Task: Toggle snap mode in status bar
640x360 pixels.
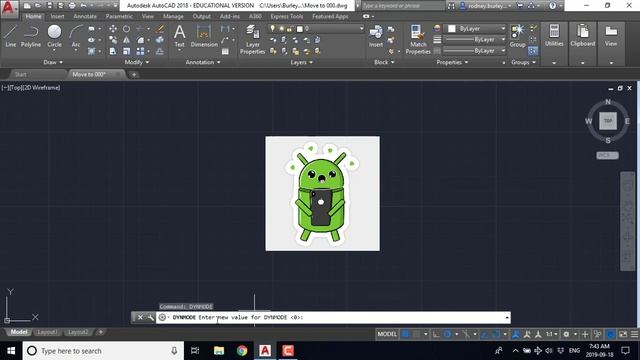Action: [416, 334]
